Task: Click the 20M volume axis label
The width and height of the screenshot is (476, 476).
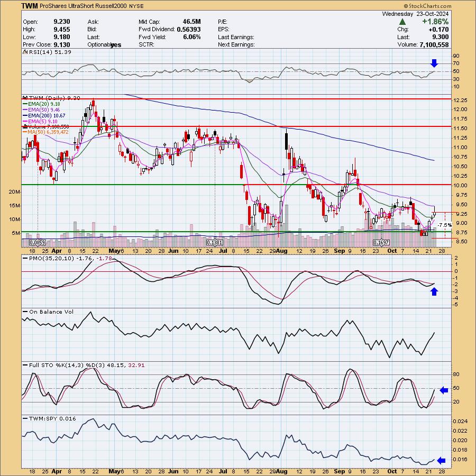Action: pyautogui.click(x=14, y=192)
